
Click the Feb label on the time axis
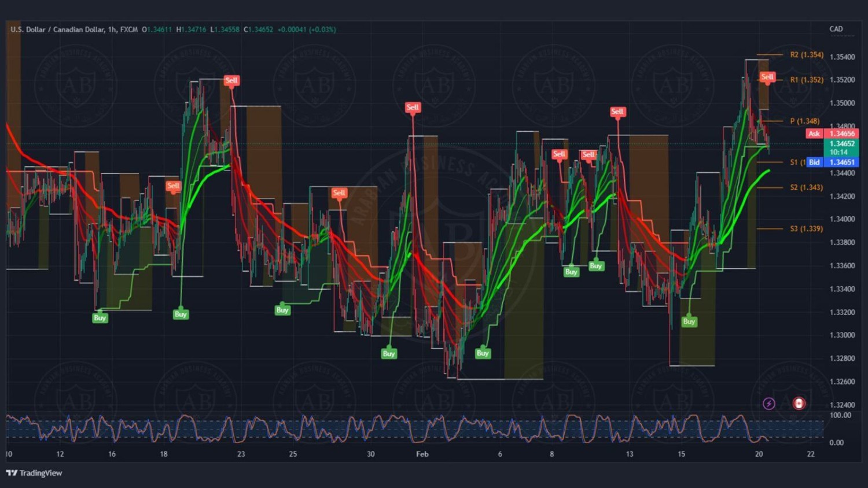click(x=422, y=454)
